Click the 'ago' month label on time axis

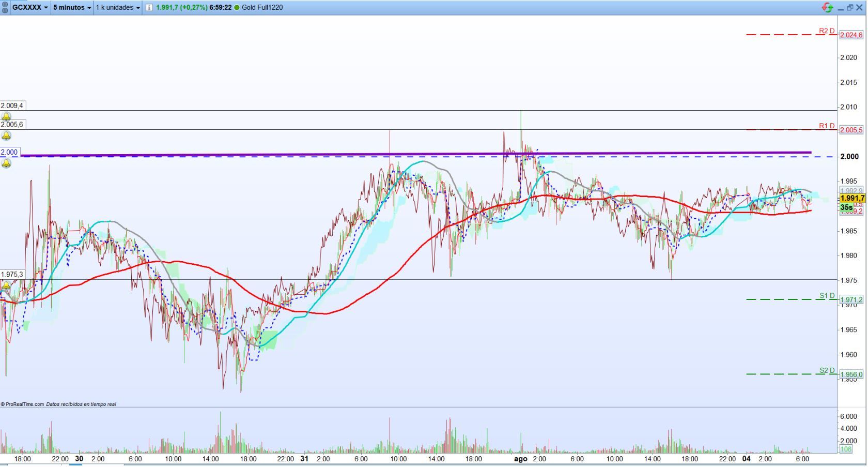point(520,459)
